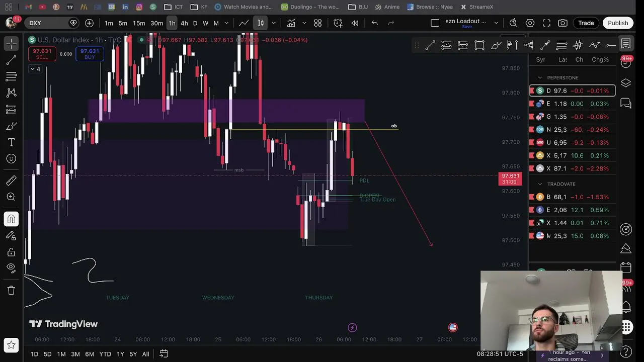The width and height of the screenshot is (644, 362).
Task: Open the emoji icons tool
Action: pos(11,159)
